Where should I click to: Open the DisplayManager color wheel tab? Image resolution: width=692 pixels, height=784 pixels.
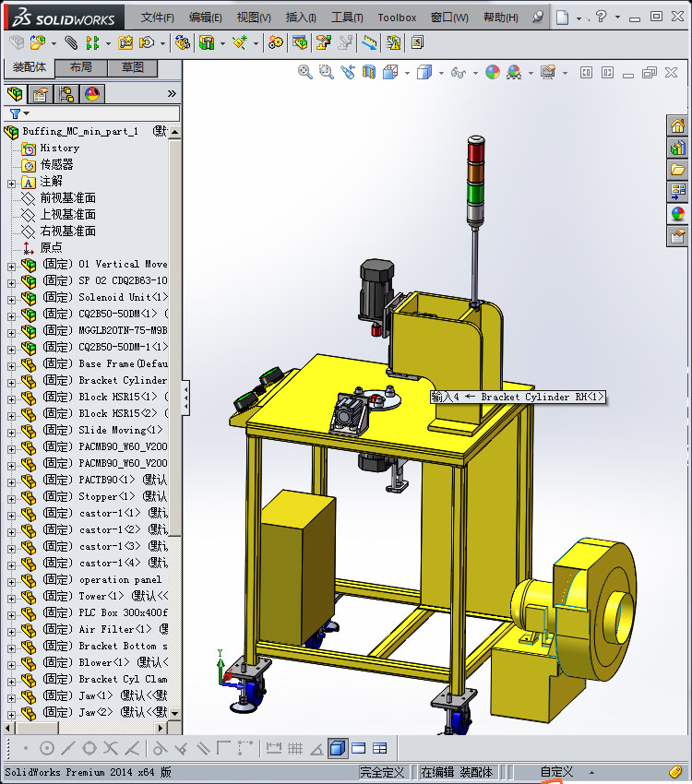pyautogui.click(x=92, y=93)
